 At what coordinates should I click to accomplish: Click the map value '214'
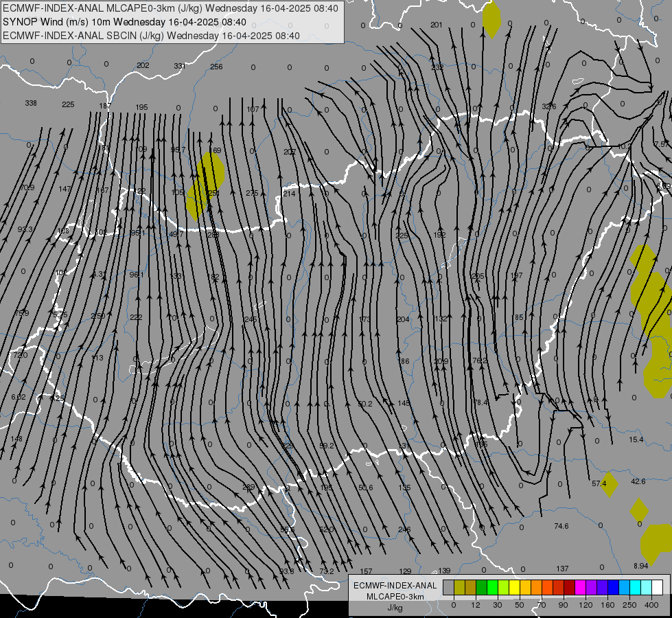(289, 194)
